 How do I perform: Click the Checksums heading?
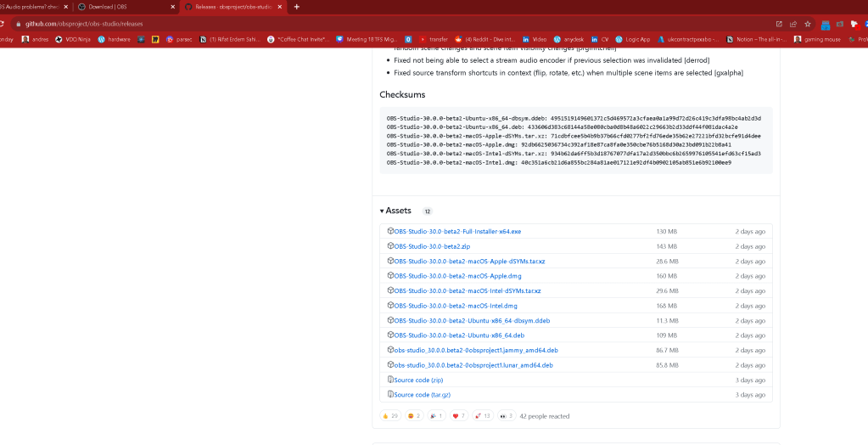tap(402, 94)
